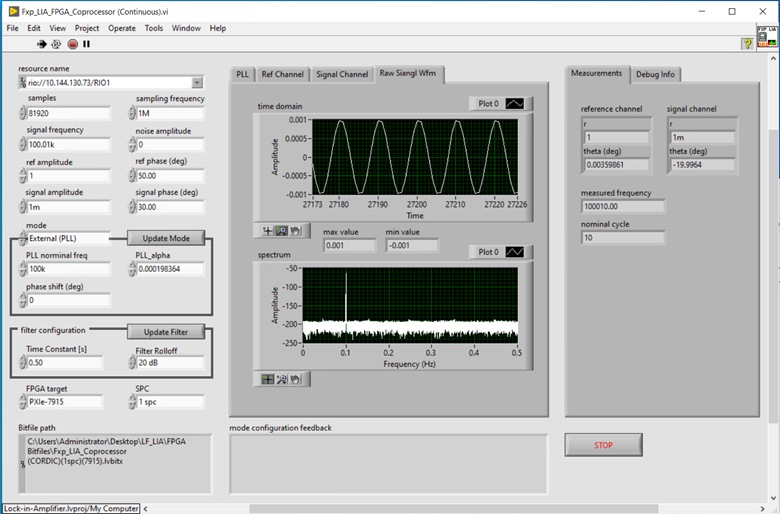This screenshot has height=514, width=780.
Task: Open the Filter Rolloff 20 dB selector
Action: (169, 362)
